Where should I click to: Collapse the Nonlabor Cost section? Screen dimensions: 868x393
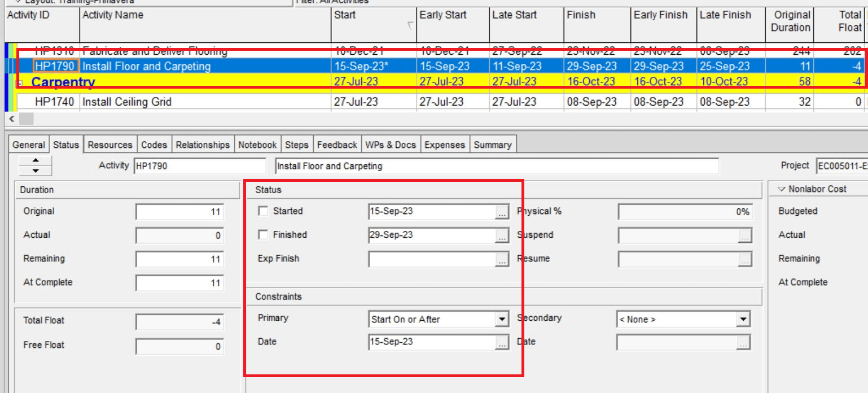pyautogui.click(x=782, y=189)
